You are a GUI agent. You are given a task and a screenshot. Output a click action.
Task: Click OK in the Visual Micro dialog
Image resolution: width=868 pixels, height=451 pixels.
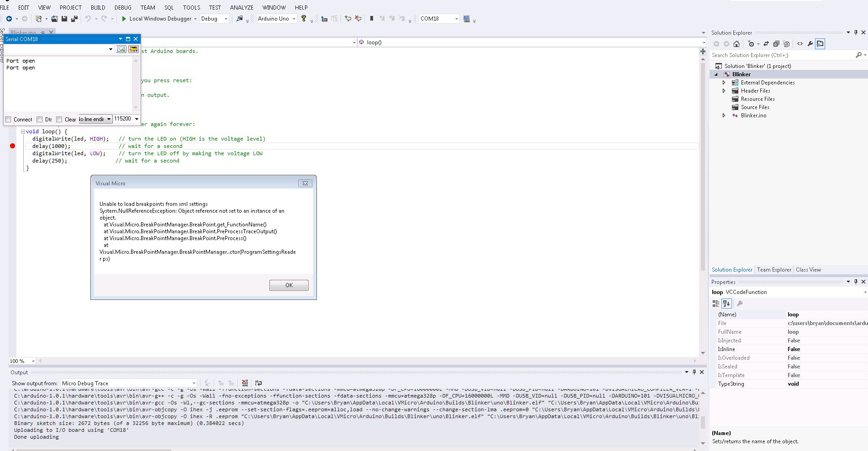[289, 285]
